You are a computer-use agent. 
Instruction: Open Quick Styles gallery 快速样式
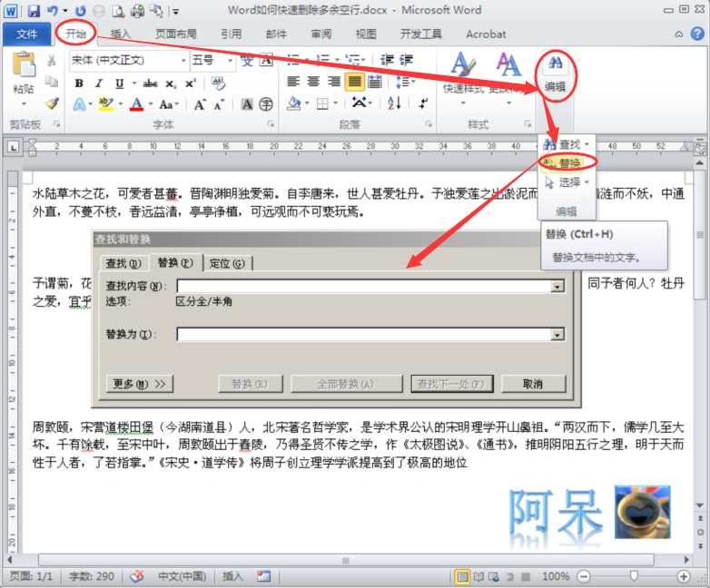(463, 77)
